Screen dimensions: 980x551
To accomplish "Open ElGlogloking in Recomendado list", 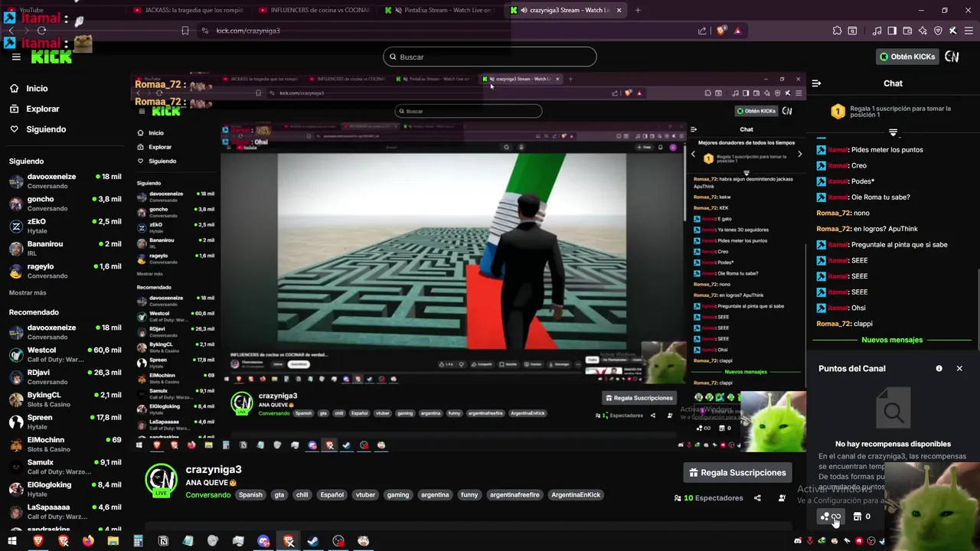I will point(65,489).
